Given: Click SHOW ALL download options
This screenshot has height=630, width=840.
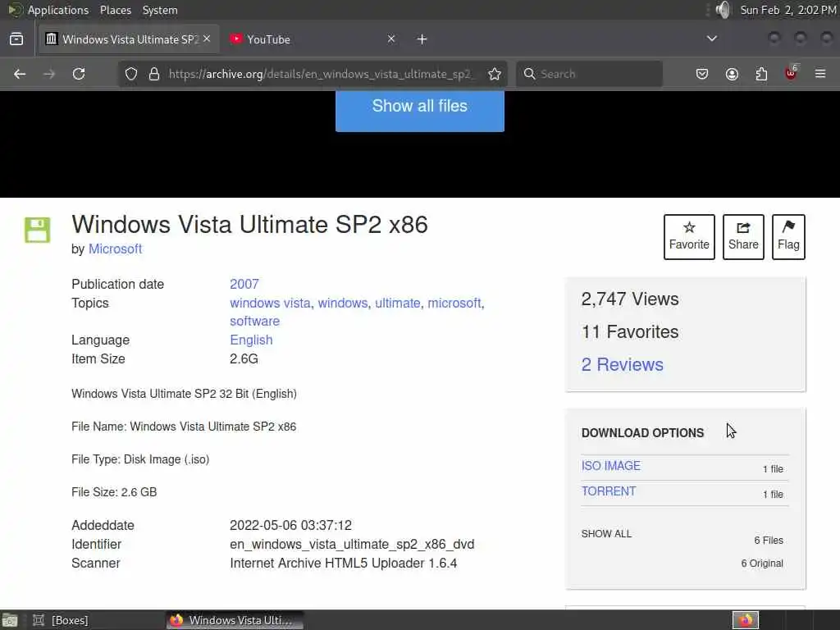Looking at the screenshot, I should [606, 533].
